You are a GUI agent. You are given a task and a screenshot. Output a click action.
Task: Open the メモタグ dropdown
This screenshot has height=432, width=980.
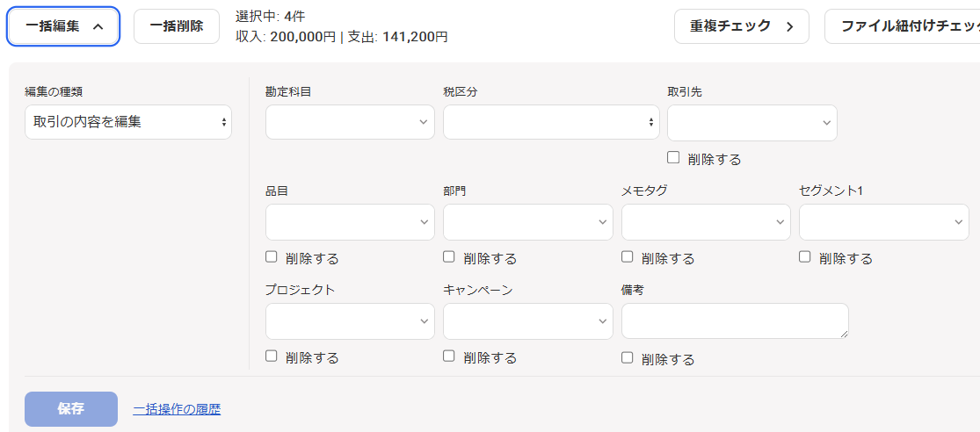point(706,222)
